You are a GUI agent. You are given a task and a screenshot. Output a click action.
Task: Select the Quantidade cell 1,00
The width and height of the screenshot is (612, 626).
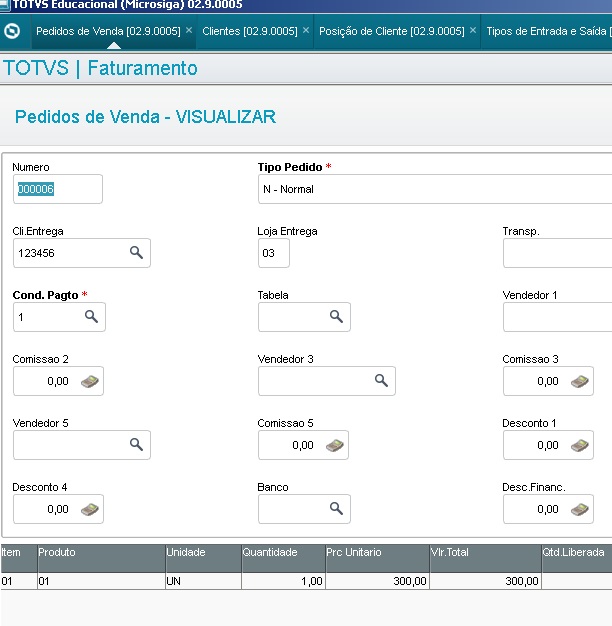coord(283,581)
